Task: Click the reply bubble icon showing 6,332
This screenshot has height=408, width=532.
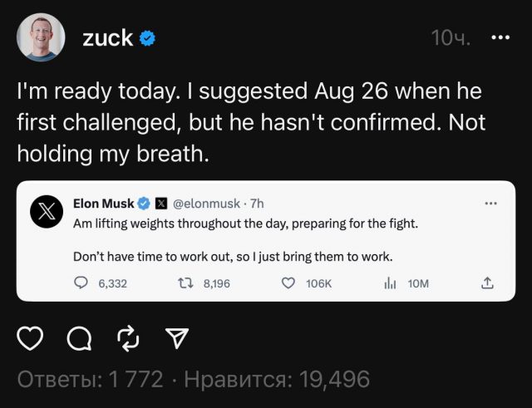Action: (x=81, y=283)
